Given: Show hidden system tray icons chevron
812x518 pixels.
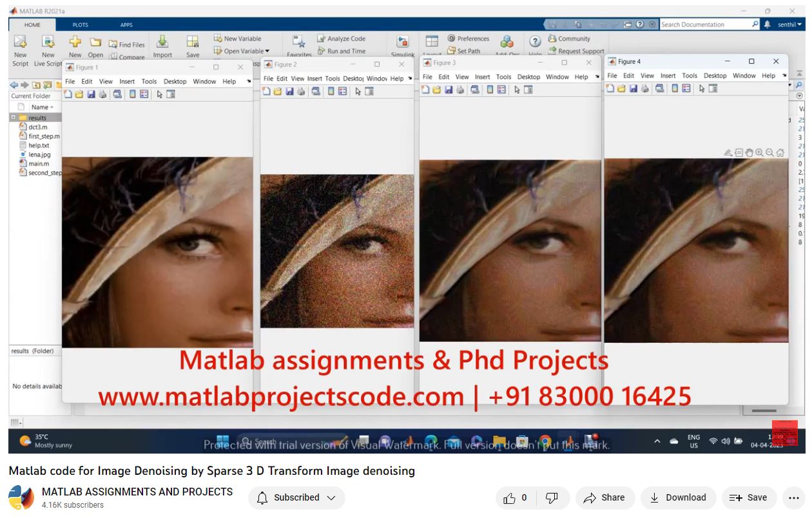Looking at the screenshot, I should coord(657,441).
